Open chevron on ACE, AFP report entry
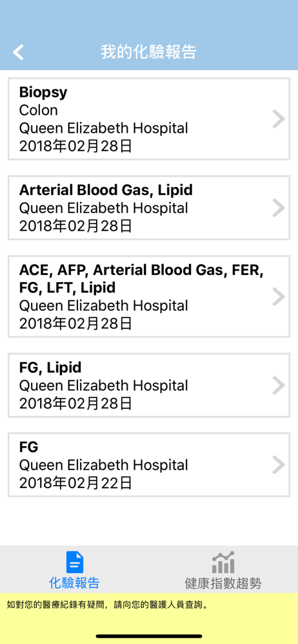Image resolution: width=298 pixels, height=644 pixels. [x=279, y=296]
